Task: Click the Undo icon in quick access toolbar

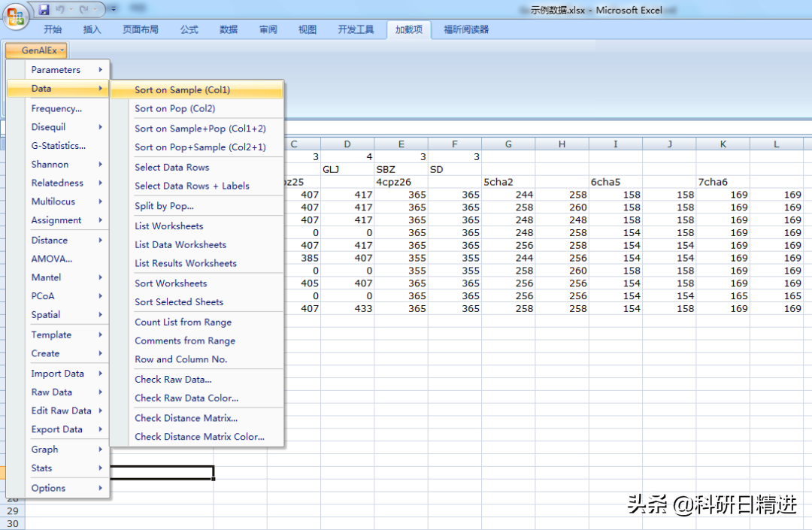Action: 60,9
